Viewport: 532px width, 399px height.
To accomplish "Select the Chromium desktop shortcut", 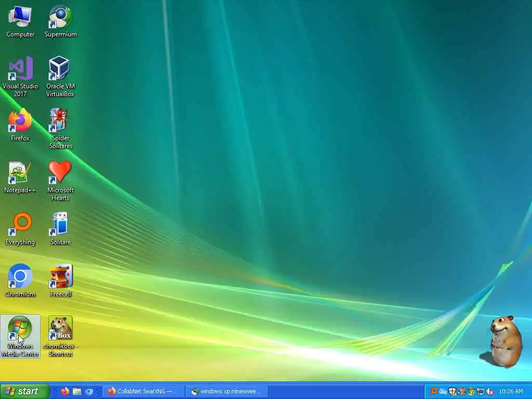I will 20,281.
